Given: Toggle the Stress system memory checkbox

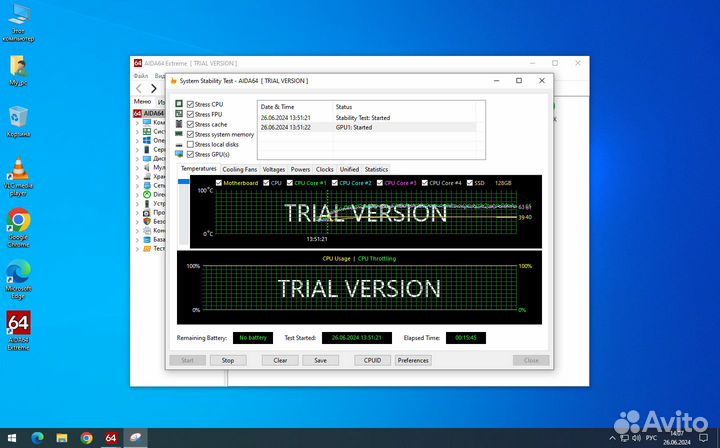Looking at the screenshot, I should point(190,134).
